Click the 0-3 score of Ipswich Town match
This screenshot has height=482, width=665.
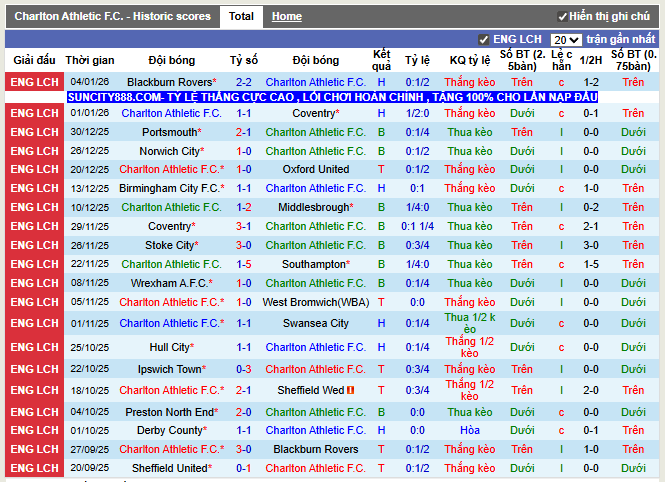point(243,369)
